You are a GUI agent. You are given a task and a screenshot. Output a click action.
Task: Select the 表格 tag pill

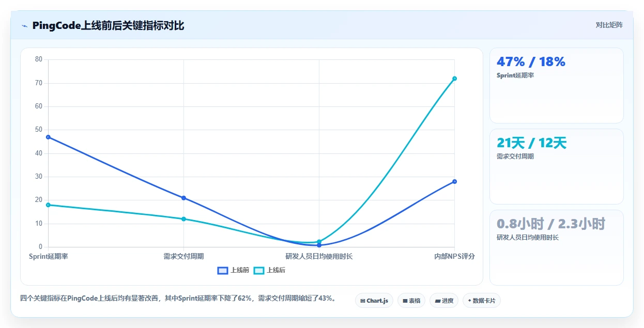(x=411, y=301)
